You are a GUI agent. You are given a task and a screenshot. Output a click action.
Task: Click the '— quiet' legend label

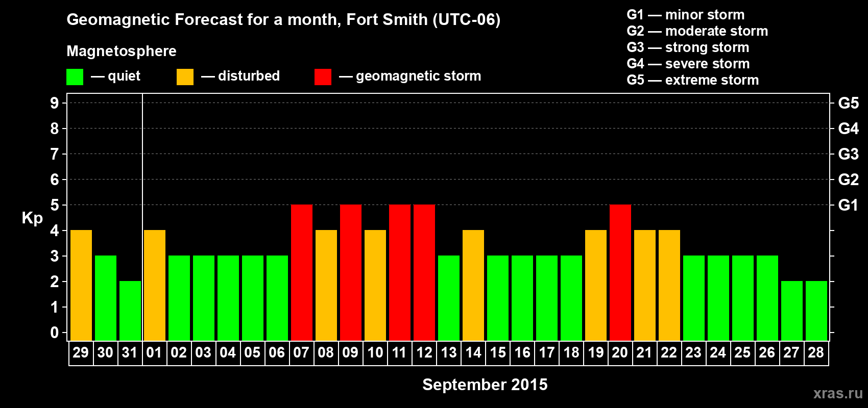pos(115,76)
